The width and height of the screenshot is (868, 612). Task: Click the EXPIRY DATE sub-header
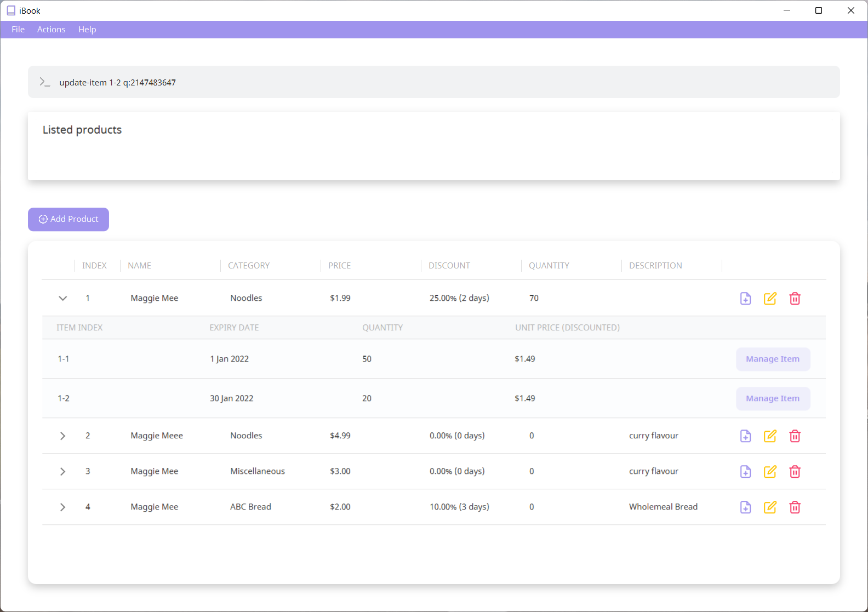[234, 328]
